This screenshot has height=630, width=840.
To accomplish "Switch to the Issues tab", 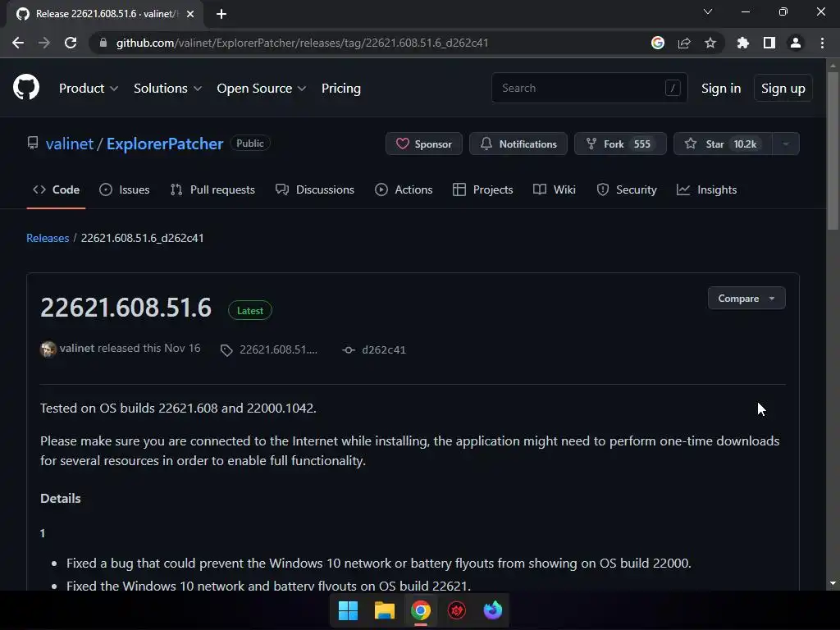I will (x=125, y=189).
